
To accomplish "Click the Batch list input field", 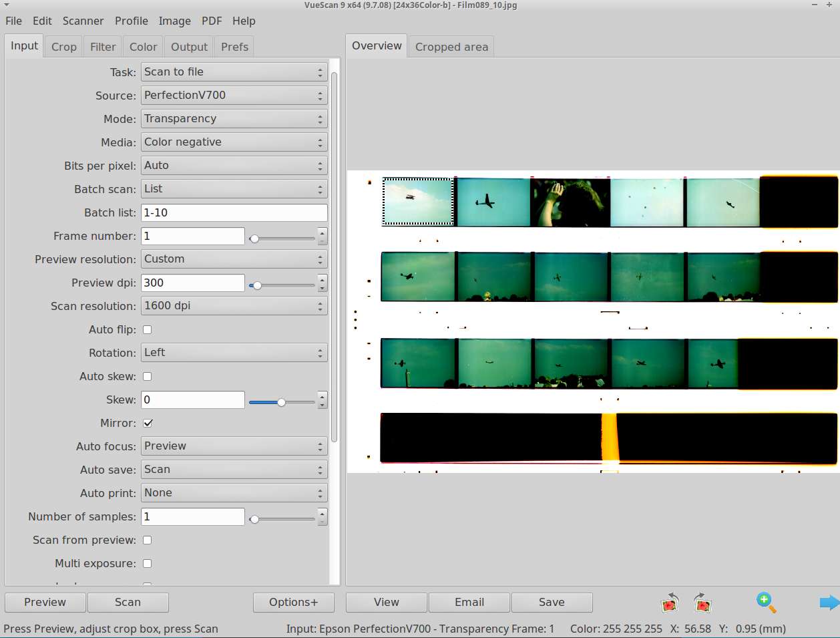I will pos(234,212).
